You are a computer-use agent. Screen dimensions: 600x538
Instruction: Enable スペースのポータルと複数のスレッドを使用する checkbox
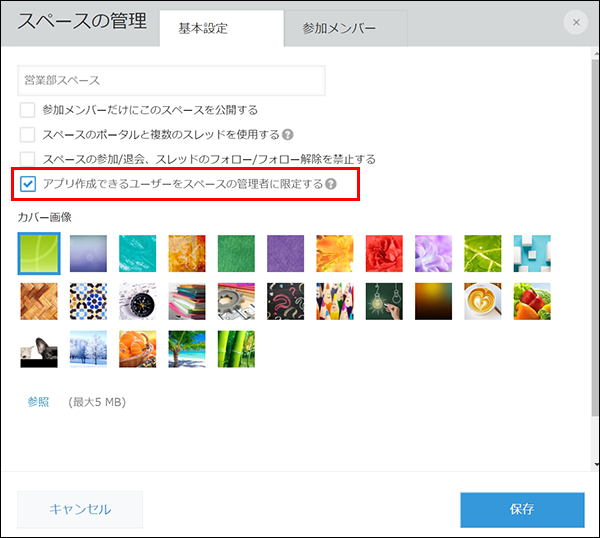pos(28,135)
